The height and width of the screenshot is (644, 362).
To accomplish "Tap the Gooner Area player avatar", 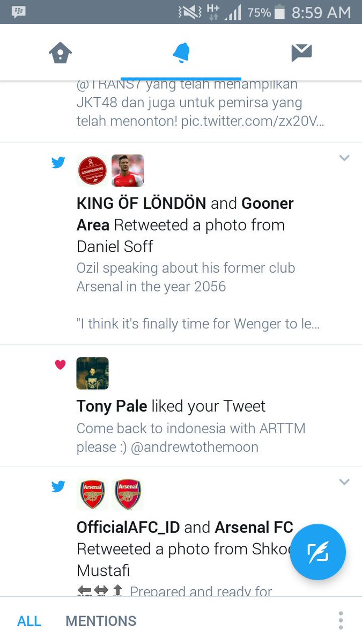I will (x=128, y=171).
